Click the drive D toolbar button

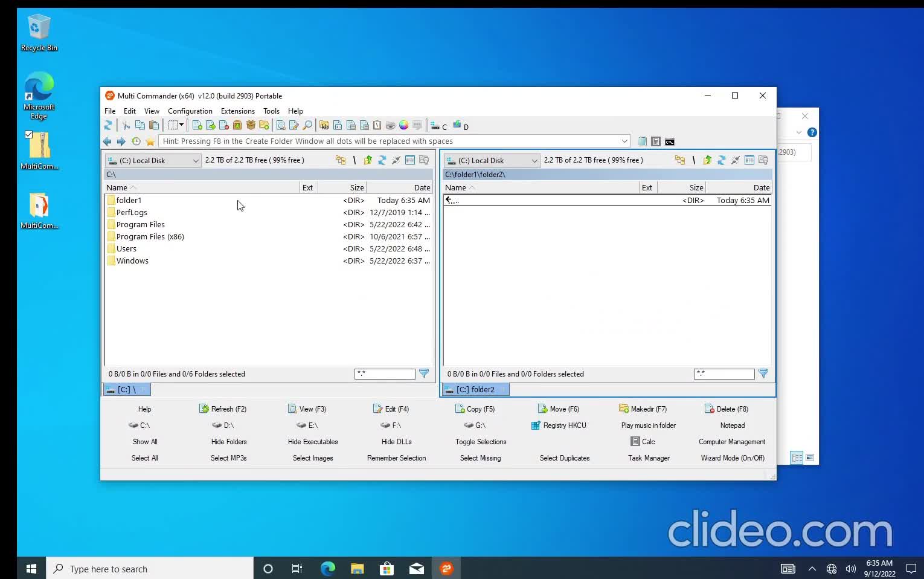461,125
